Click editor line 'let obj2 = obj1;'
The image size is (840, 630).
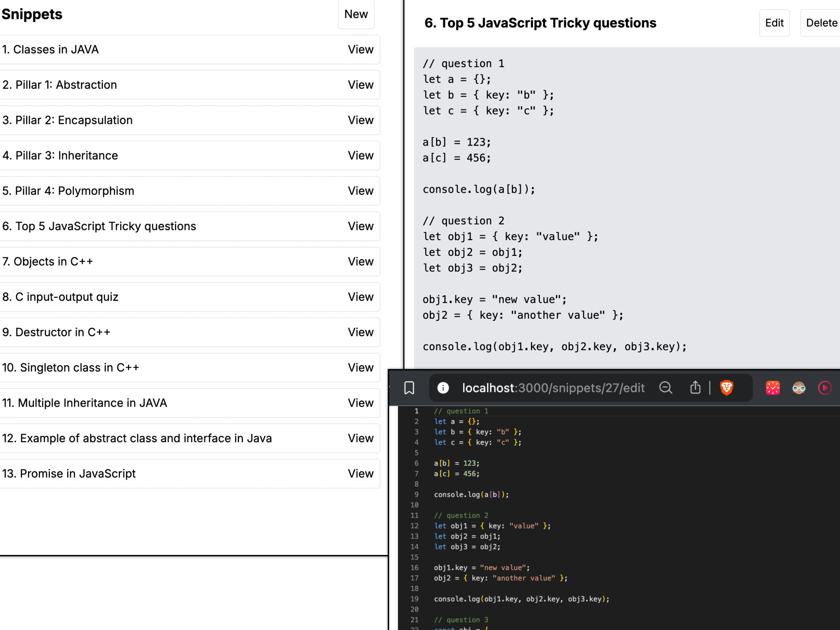click(467, 536)
